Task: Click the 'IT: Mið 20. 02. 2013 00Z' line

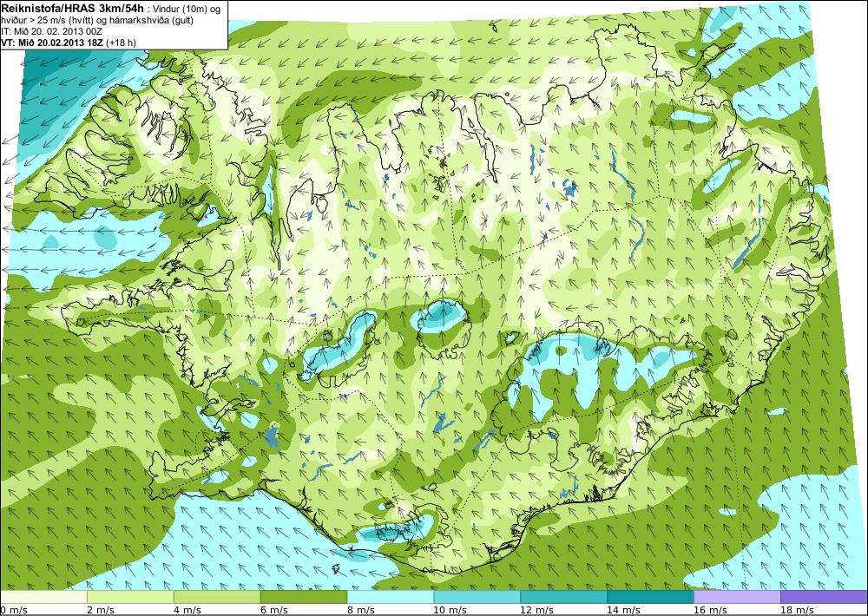Action: click(x=51, y=31)
